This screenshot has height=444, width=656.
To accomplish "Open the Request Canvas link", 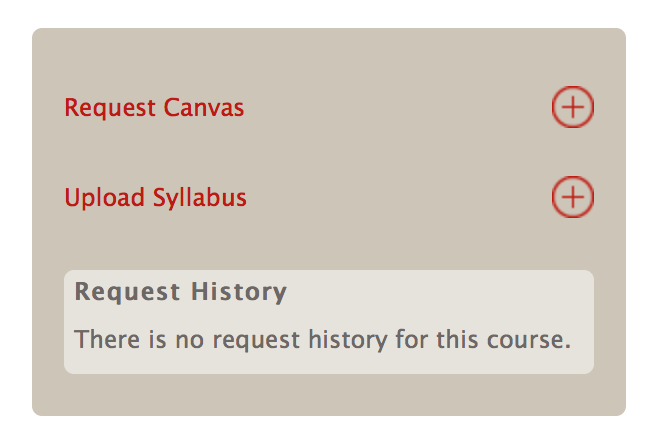I will (x=154, y=108).
